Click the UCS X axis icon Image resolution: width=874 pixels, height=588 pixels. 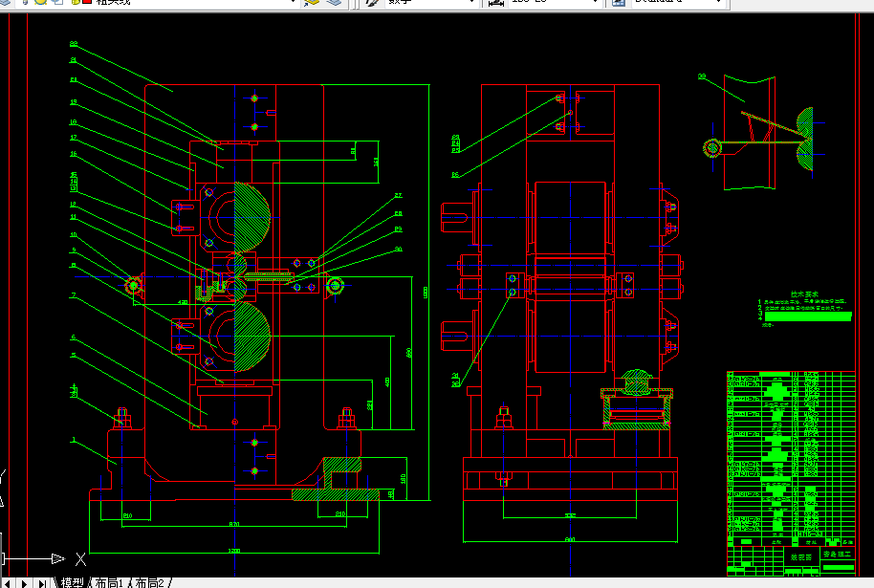pos(81,559)
